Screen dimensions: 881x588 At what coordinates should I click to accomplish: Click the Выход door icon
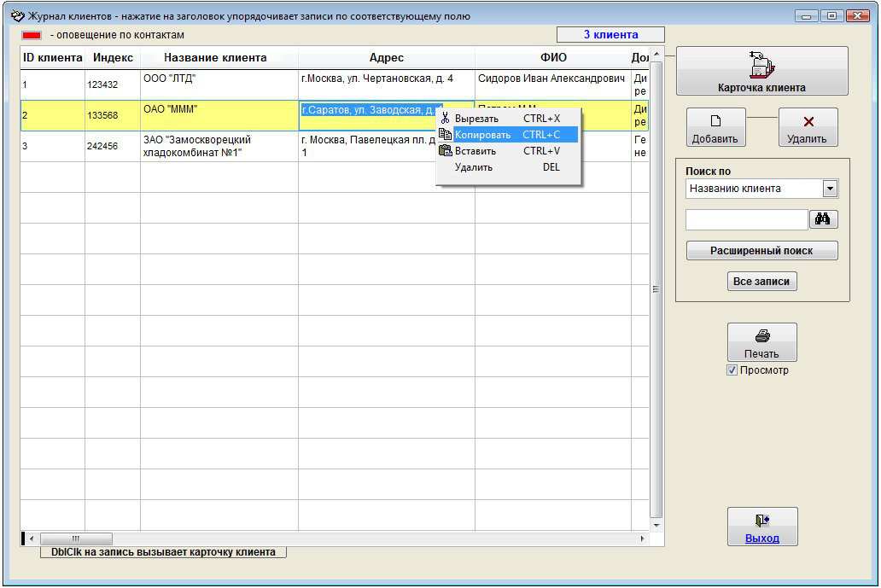(x=761, y=521)
